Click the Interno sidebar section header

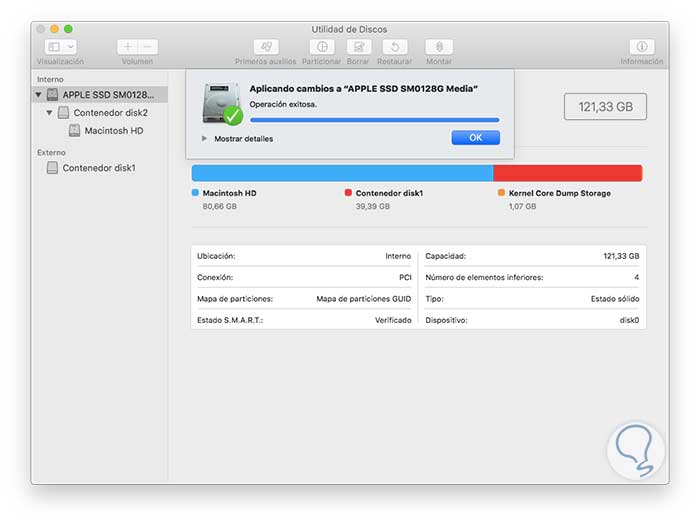click(x=50, y=79)
